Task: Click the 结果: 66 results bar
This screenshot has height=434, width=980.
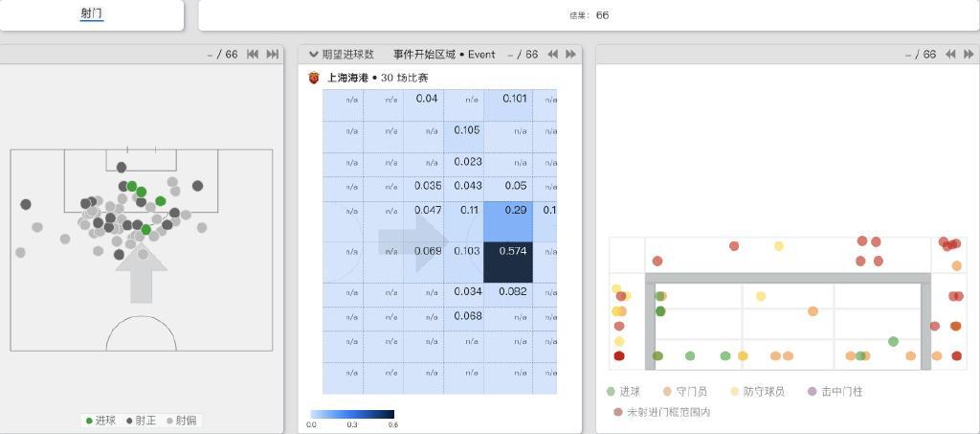Action: [589, 15]
